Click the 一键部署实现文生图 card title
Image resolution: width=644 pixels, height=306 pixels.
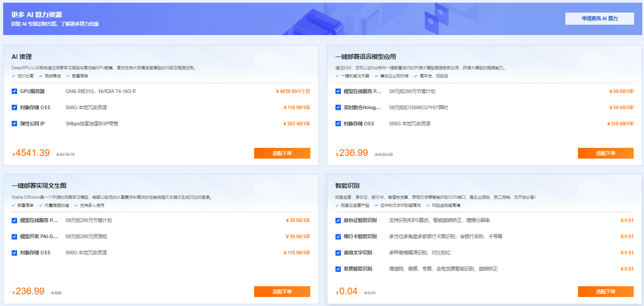pyautogui.click(x=39, y=186)
